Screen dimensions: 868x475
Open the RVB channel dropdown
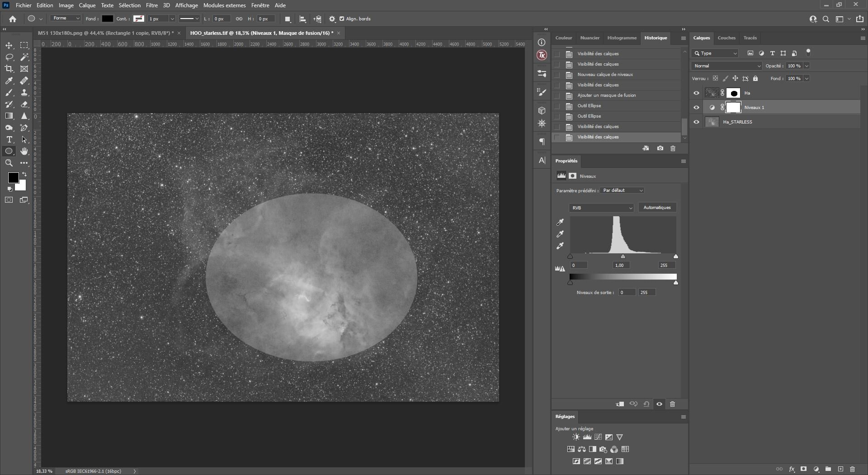(x=601, y=208)
